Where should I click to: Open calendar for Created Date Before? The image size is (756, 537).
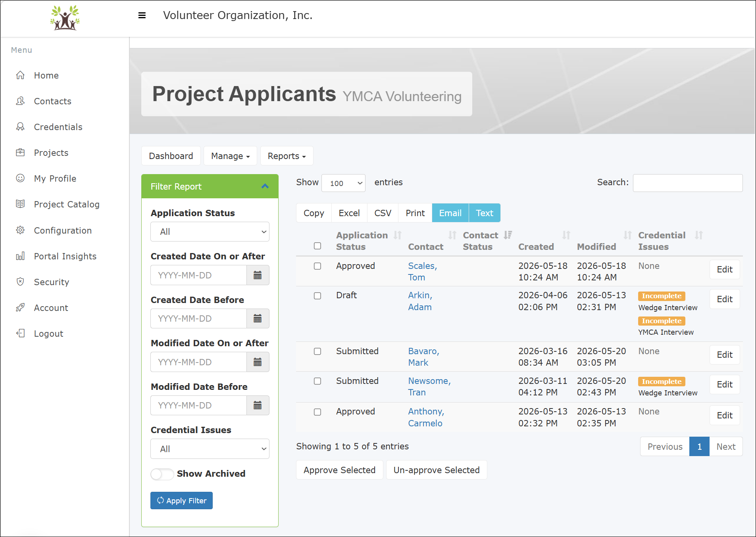click(258, 318)
